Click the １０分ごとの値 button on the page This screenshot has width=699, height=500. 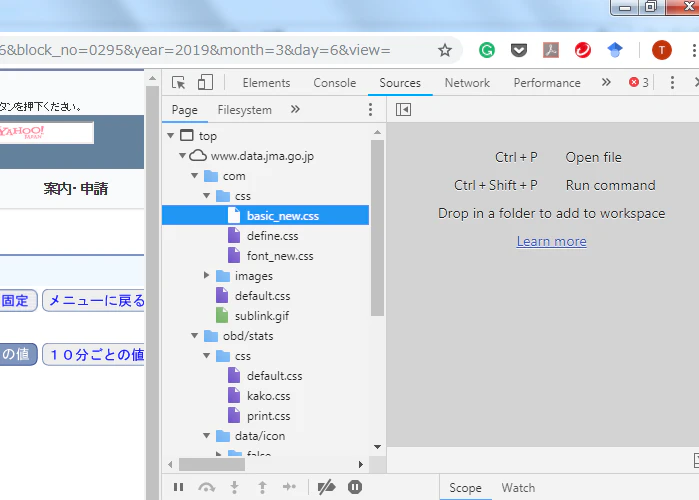[x=95, y=355]
